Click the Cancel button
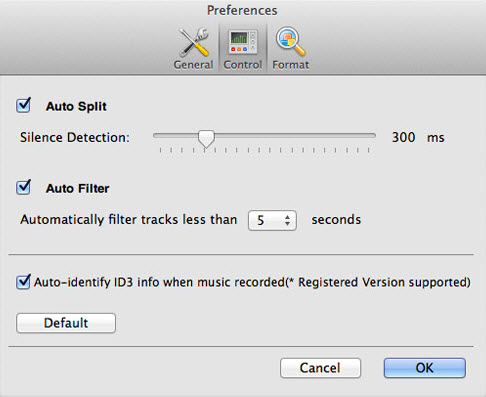Screen dimensions: 486x397 pyautogui.click(x=320, y=368)
